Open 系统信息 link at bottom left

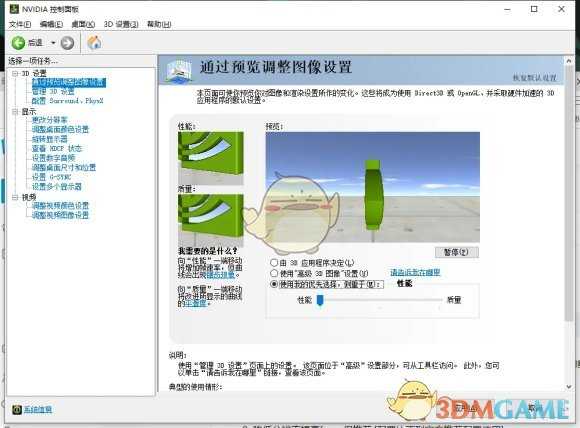tap(38, 410)
